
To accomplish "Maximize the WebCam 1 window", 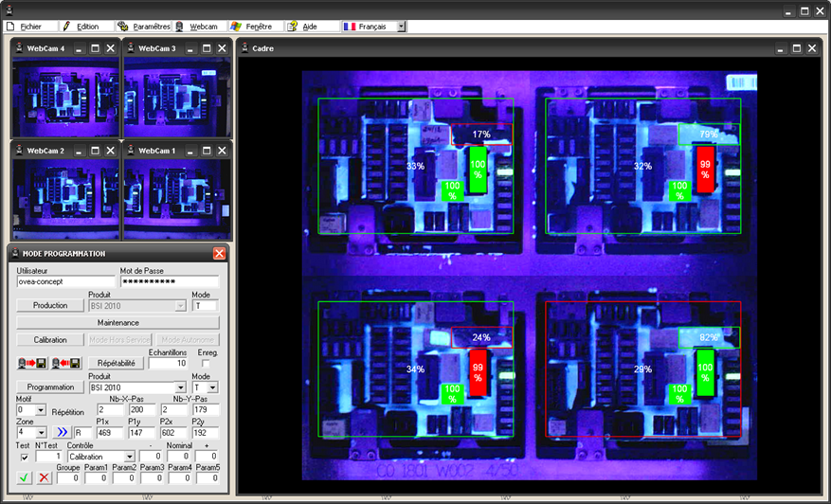I will [207, 151].
